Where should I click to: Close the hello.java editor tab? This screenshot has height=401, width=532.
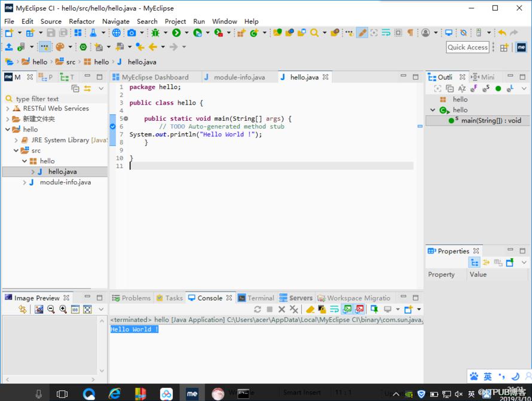(325, 77)
